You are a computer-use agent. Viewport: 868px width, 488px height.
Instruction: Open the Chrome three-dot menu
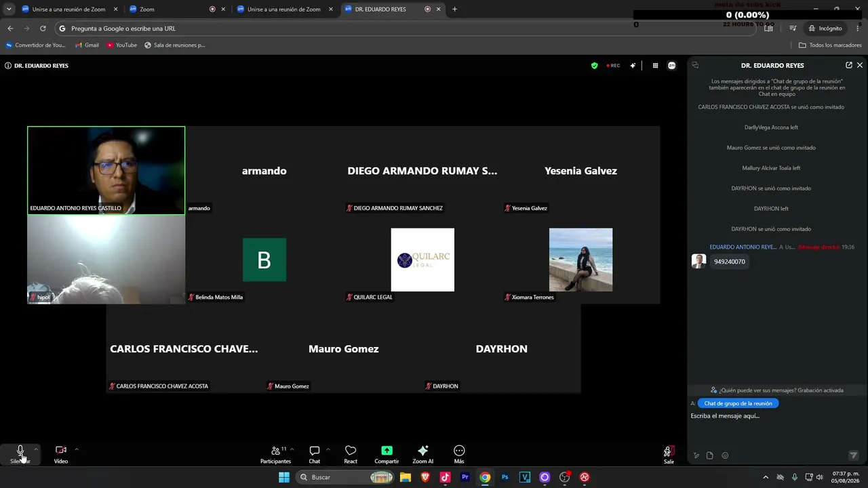[859, 28]
